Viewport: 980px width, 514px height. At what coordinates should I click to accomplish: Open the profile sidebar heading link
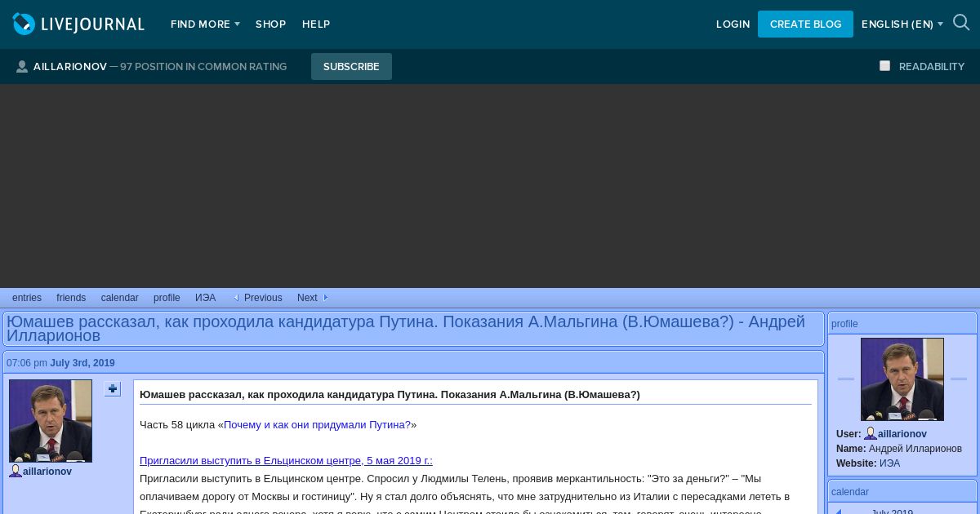pyautogui.click(x=844, y=324)
